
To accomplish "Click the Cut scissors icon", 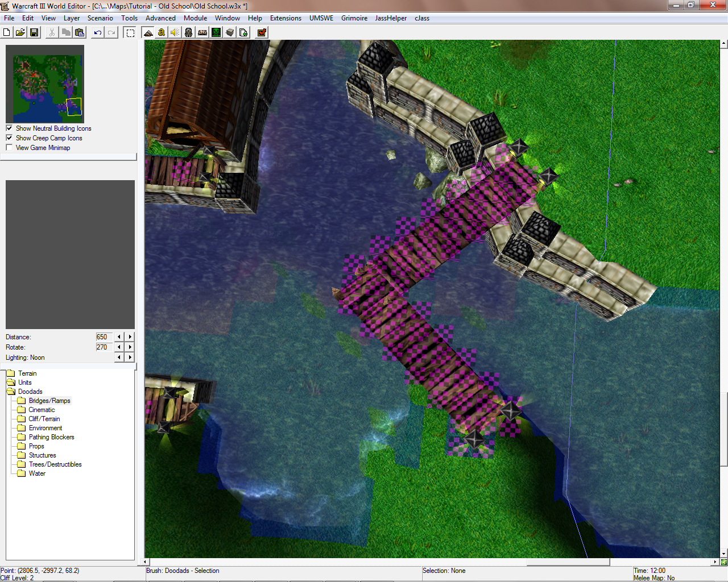I will [52, 32].
